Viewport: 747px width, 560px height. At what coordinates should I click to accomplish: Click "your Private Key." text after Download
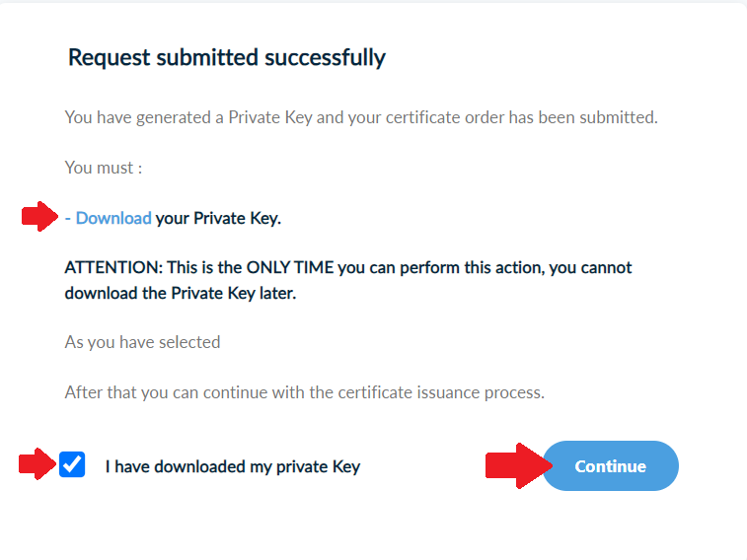click(218, 218)
